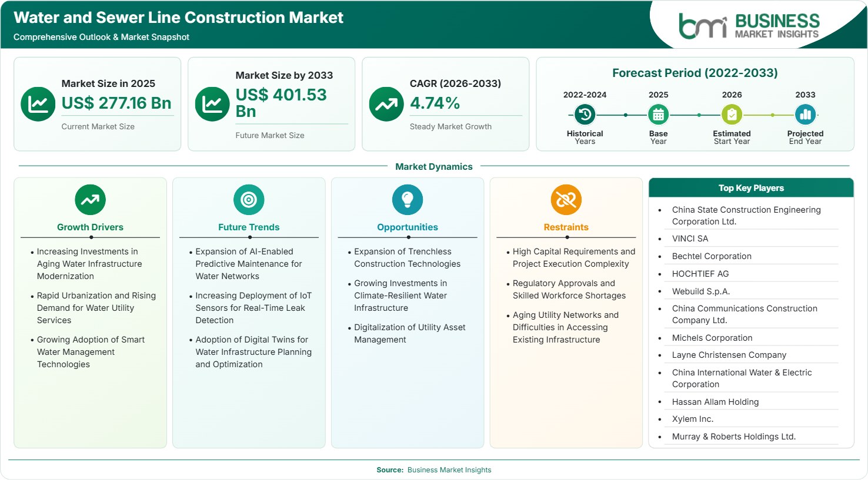Image resolution: width=868 pixels, height=480 pixels.
Task: Click the Future Trends target icon
Action: point(249,200)
